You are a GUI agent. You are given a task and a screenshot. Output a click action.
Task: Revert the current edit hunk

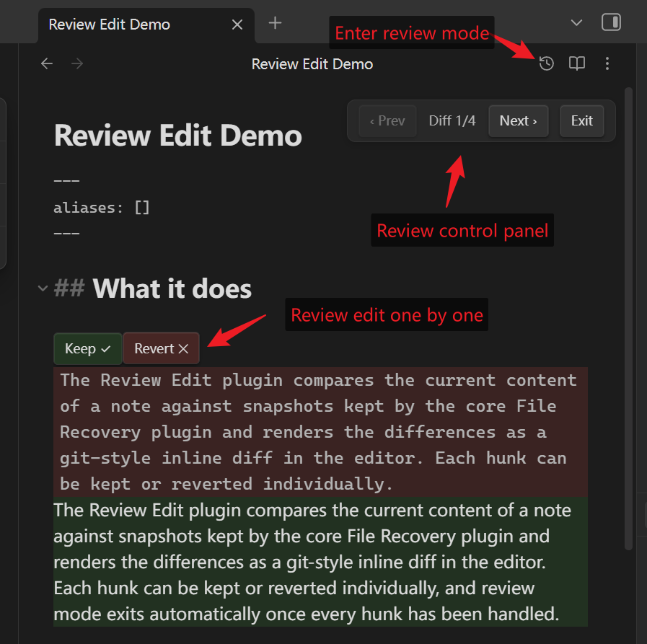click(162, 348)
